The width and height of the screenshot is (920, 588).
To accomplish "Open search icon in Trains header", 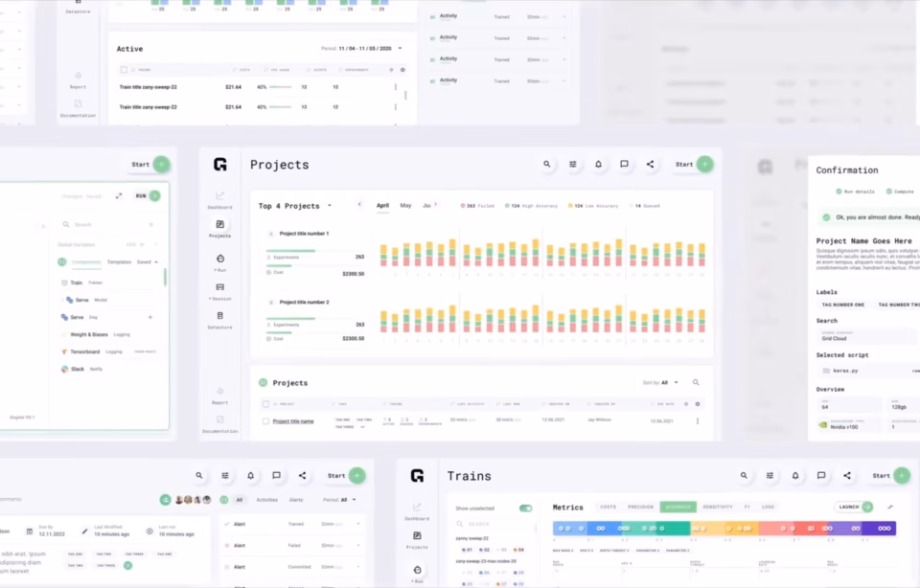I will click(744, 475).
